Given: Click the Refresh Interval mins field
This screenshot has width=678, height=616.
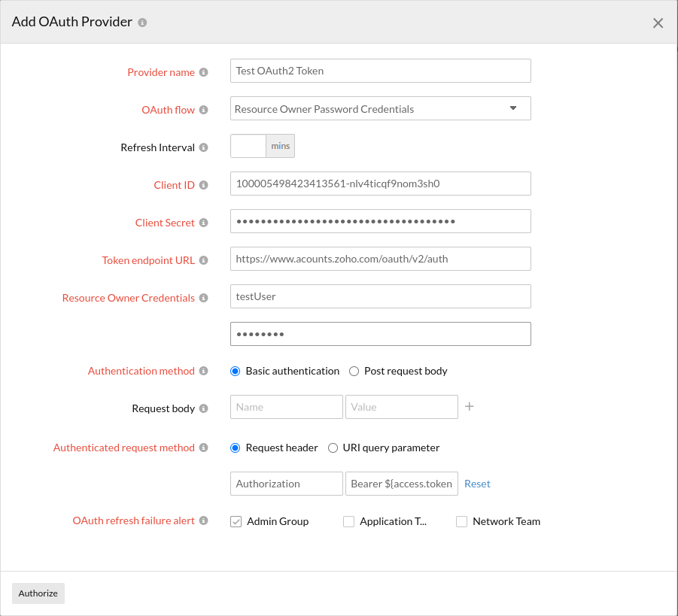Looking at the screenshot, I should click(x=248, y=146).
